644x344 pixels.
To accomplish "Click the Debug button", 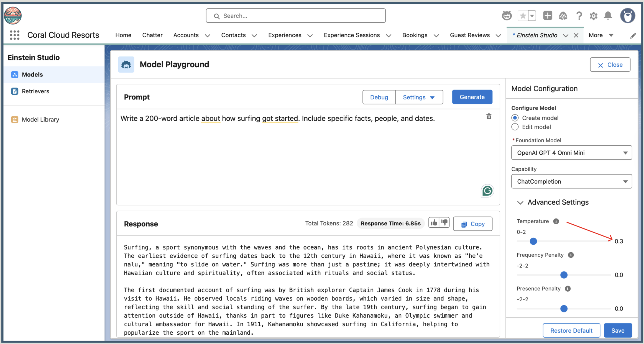I will (379, 97).
